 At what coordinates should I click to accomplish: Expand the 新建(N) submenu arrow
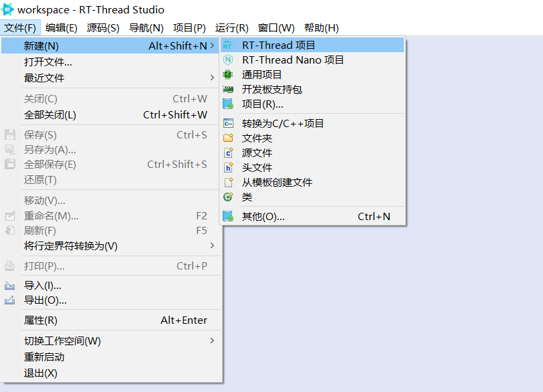tap(212, 45)
